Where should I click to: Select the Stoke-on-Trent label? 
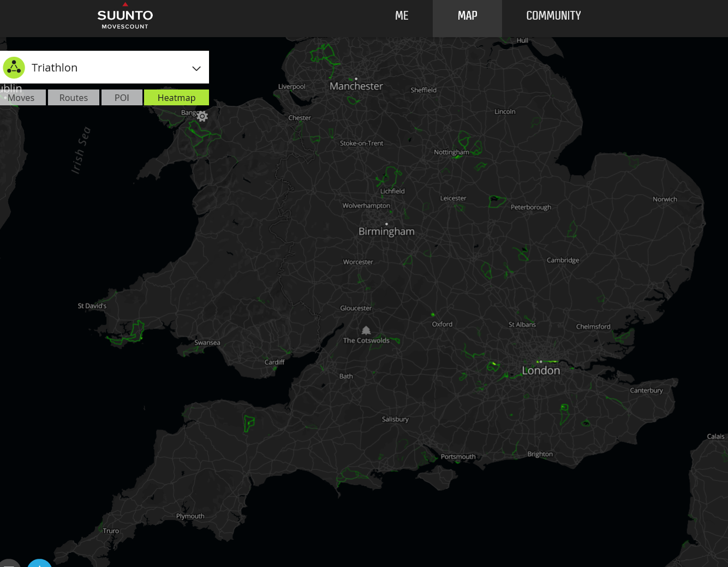362,144
